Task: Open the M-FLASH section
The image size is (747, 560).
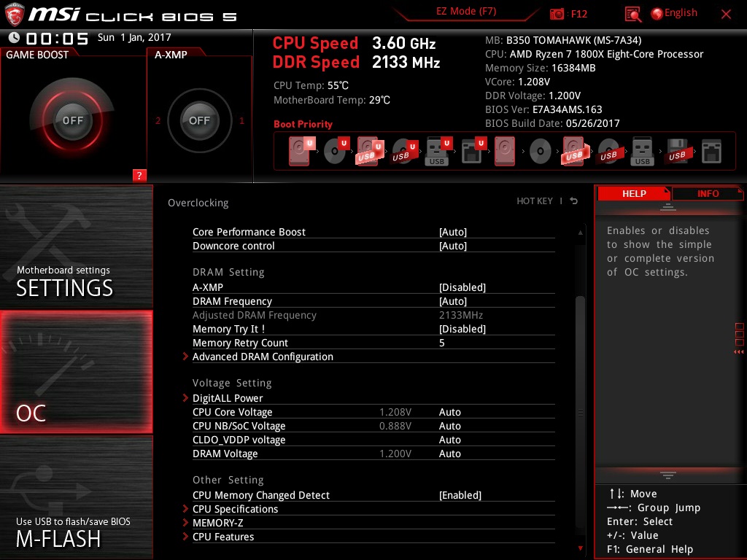Action: (x=76, y=497)
